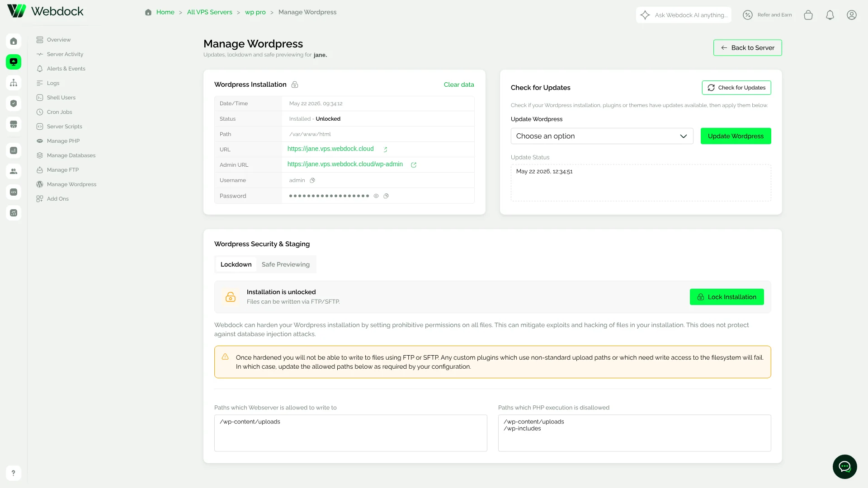Viewport: 868px width, 488px height.
Task: Click the Date/Time value May 22 2026, 09:34:12
Action: click(316, 103)
